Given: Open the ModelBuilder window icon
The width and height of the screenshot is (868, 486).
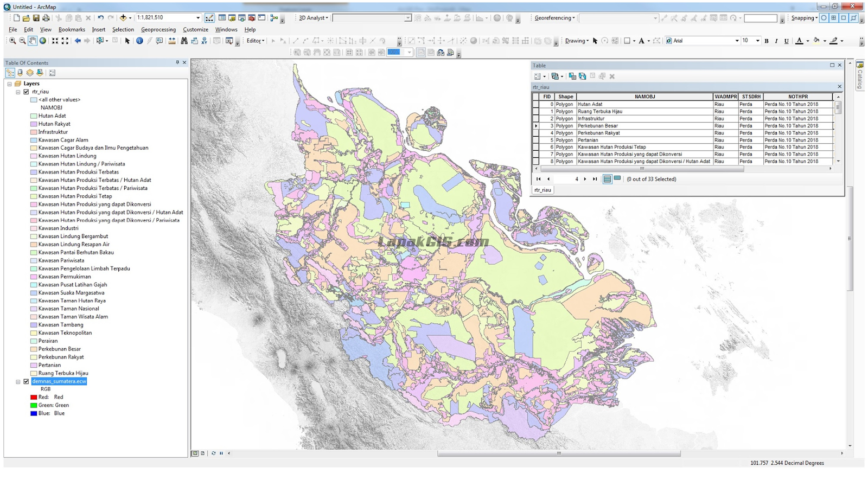Looking at the screenshot, I should (274, 18).
